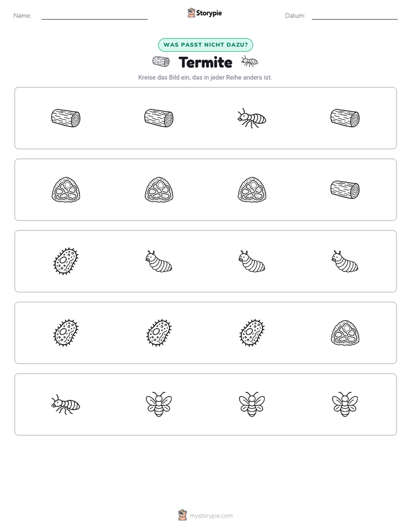Click the log icon left of Termite title
Viewport: 411px width, 532px height.
point(161,62)
